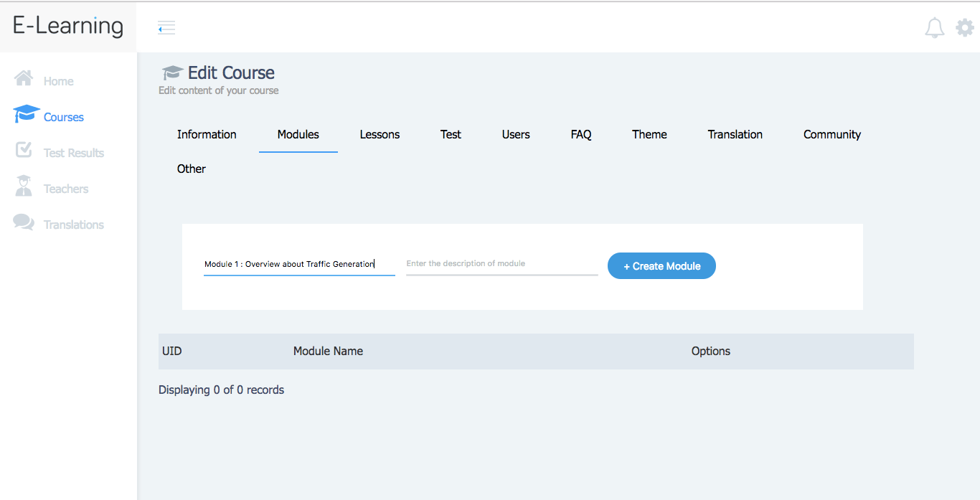
Task: Click the Options column header
Action: [711, 352]
